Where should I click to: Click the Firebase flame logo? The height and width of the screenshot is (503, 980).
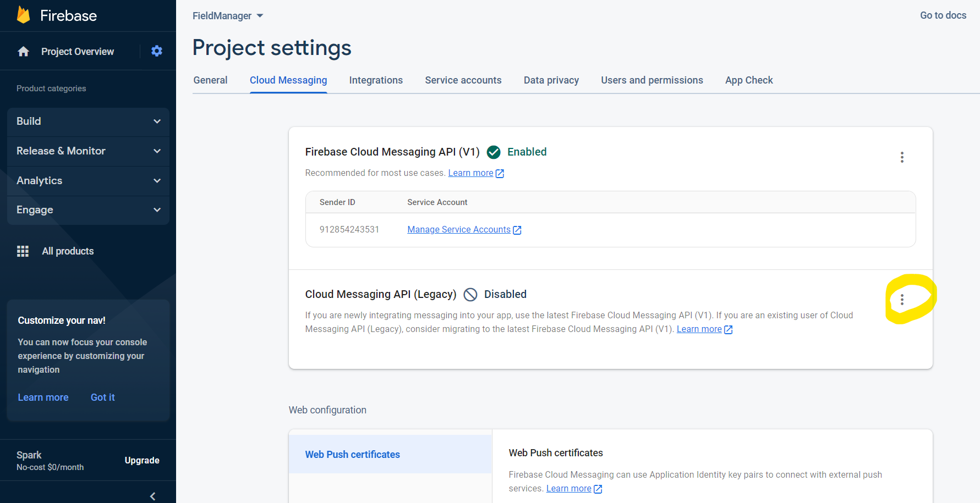coord(24,15)
